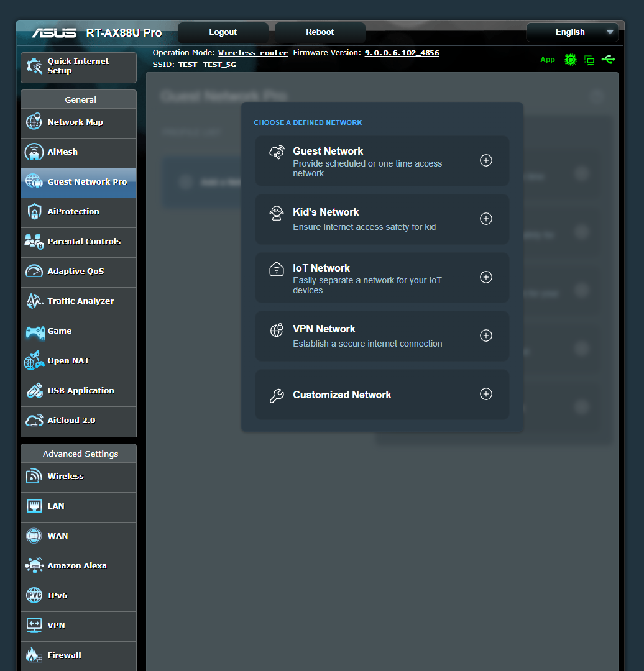
Task: Open the English language dropdown
Action: click(x=573, y=32)
